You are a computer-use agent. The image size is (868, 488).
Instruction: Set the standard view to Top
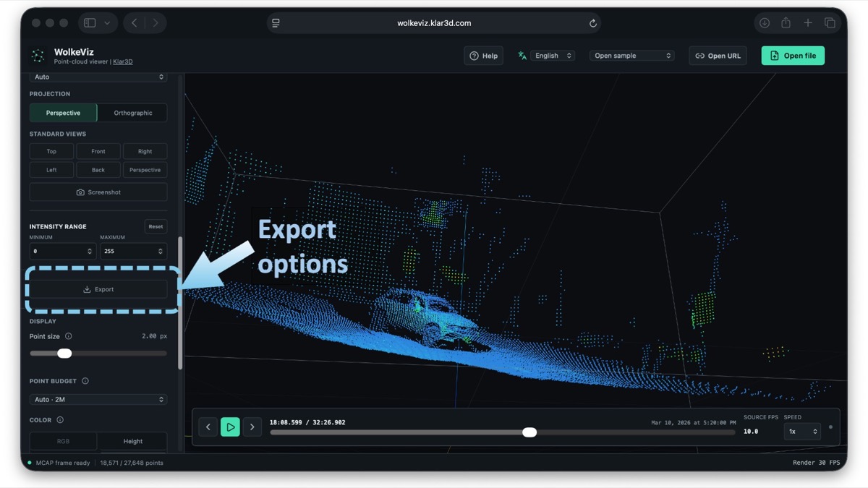(51, 151)
